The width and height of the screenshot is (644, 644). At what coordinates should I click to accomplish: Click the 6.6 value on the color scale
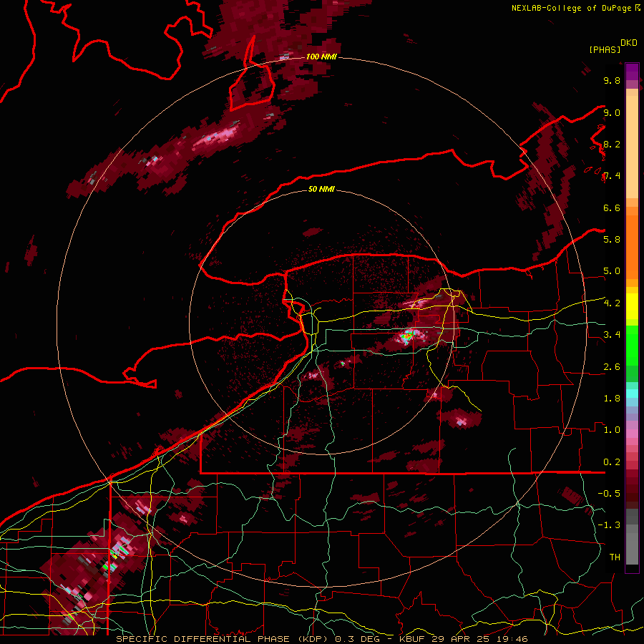[x=612, y=208]
